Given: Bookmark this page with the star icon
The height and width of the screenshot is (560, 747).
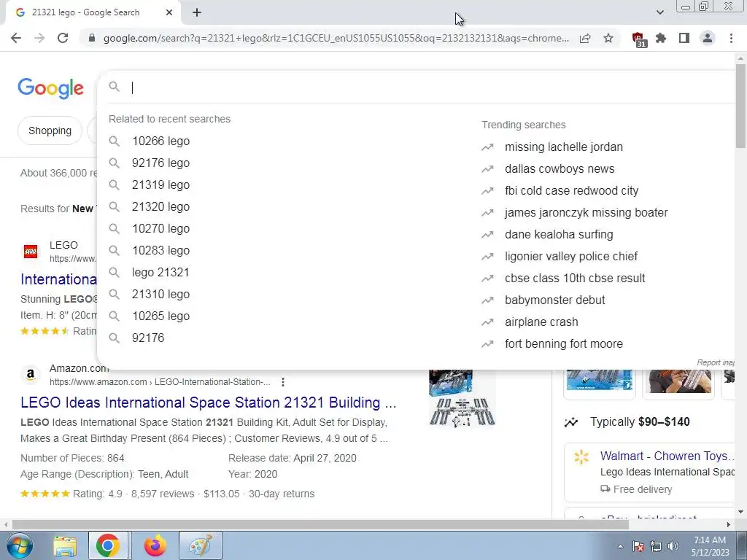Looking at the screenshot, I should pyautogui.click(x=608, y=38).
